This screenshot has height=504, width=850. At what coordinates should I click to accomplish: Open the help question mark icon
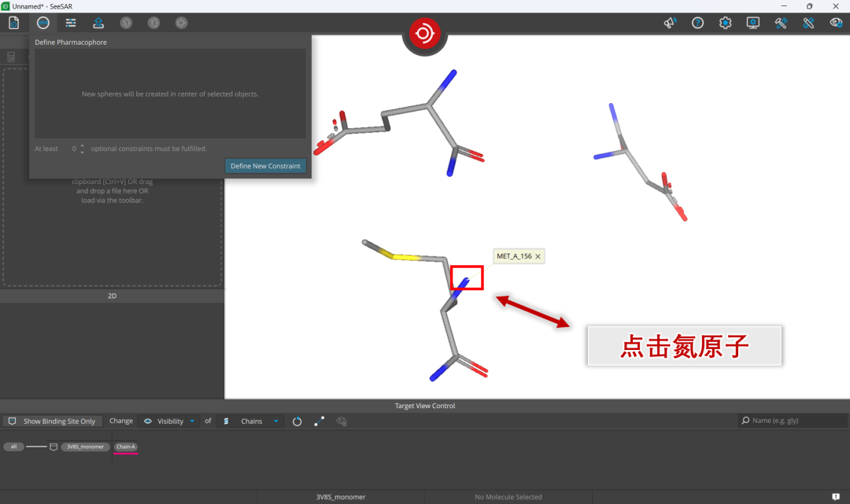(697, 23)
